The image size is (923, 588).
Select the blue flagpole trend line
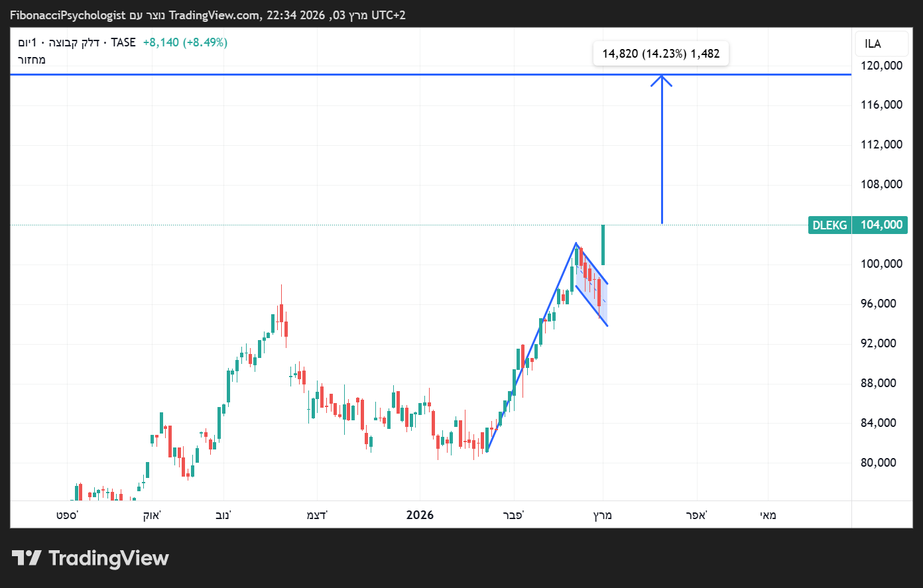[x=530, y=349]
